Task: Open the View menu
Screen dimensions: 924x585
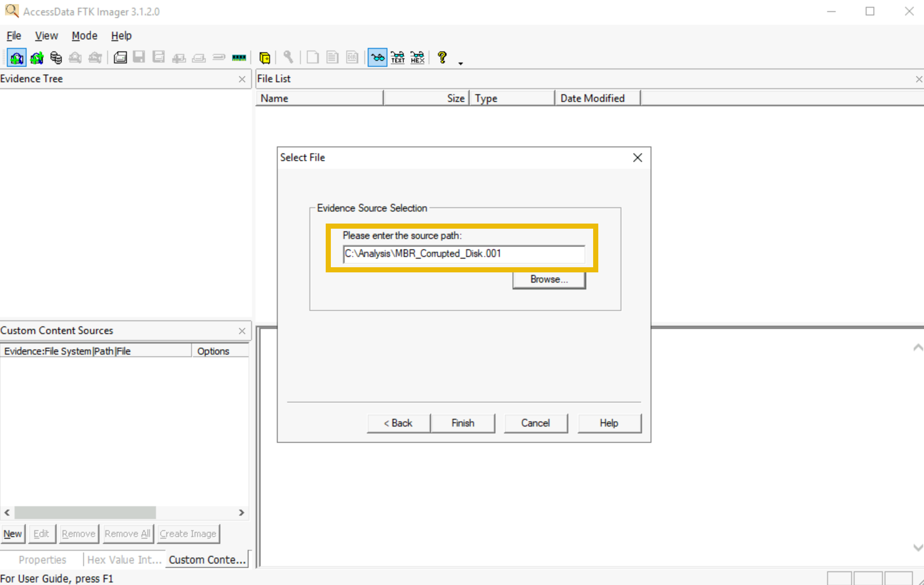Action: [46, 36]
